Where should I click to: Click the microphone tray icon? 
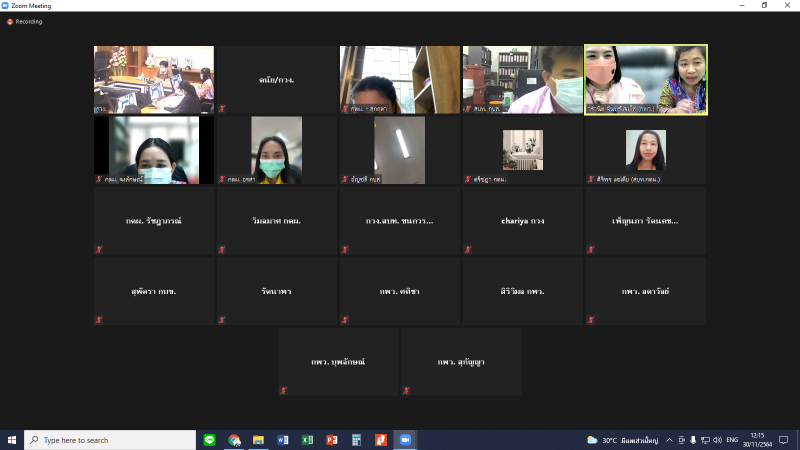[x=693, y=440]
